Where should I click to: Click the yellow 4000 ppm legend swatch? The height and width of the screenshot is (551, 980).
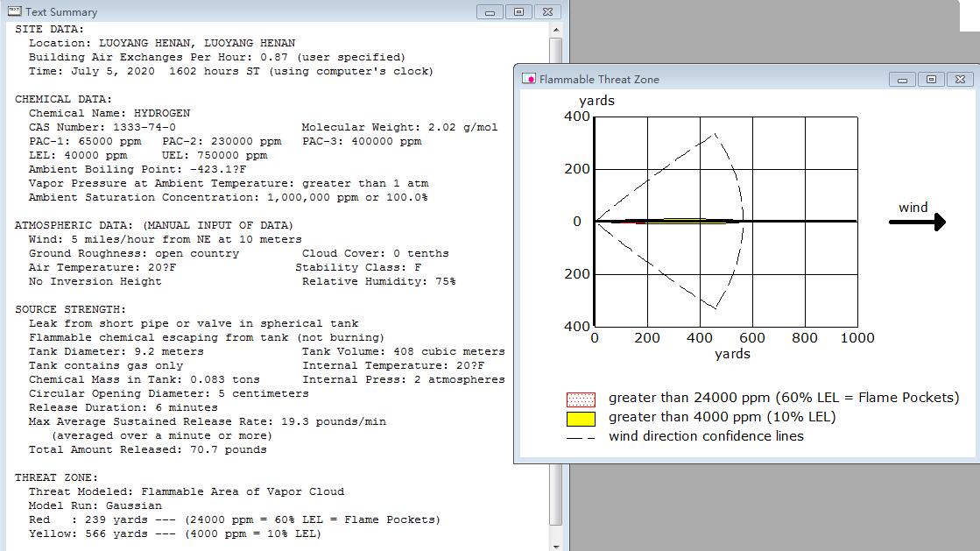(x=581, y=419)
